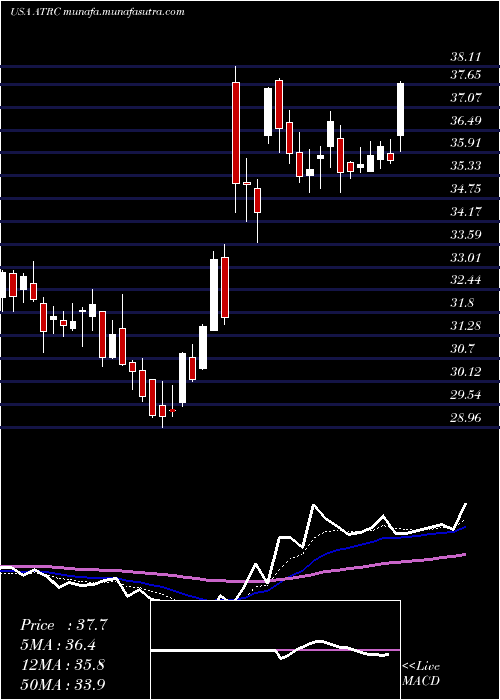500x700 pixels.
Task: Click the 37.65 price axis label
Action: point(465,75)
